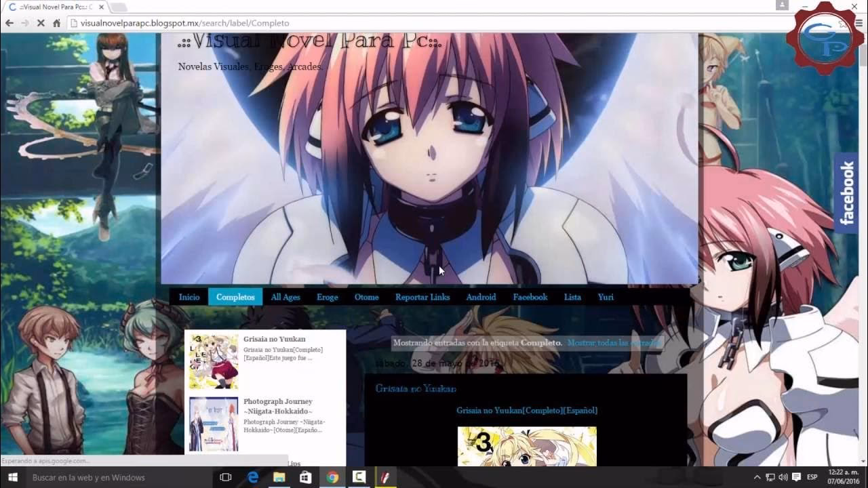Click Grisaia no Yuukan sidebar excerpt text

283,354
